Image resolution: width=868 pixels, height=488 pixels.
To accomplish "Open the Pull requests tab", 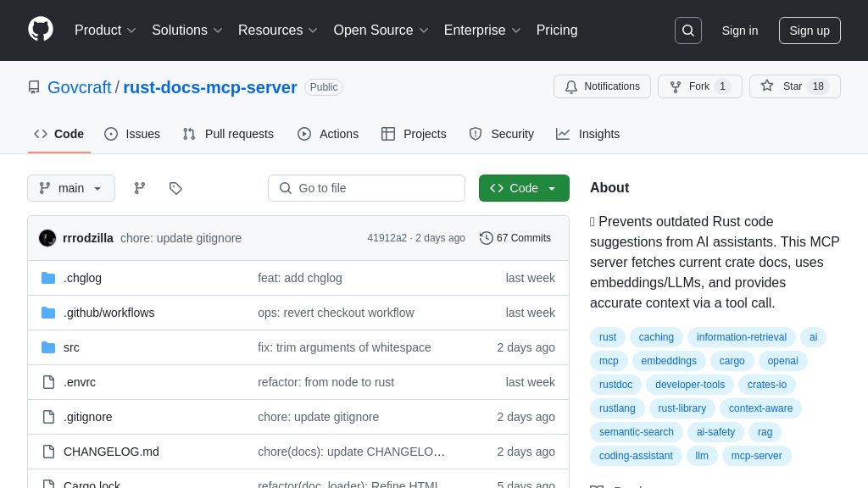I will coord(228,134).
